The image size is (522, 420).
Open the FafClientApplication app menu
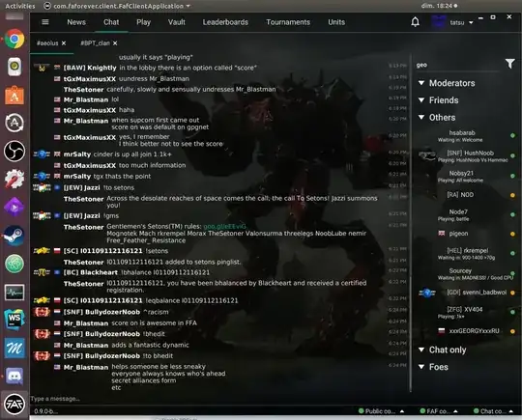[117, 6]
